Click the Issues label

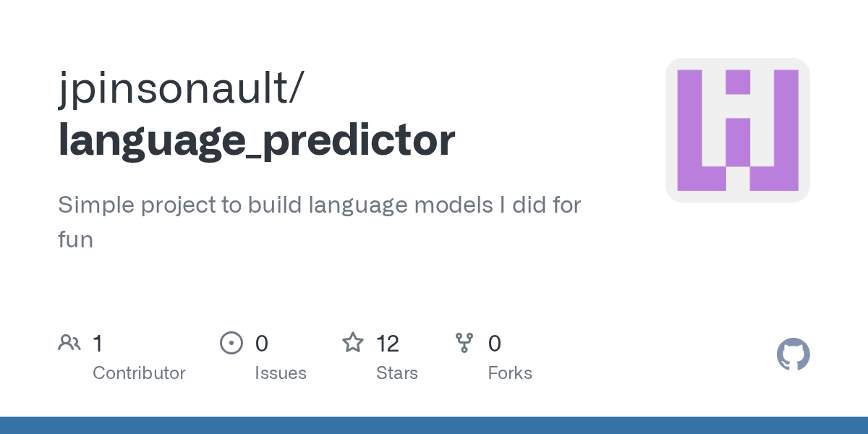[281, 373]
